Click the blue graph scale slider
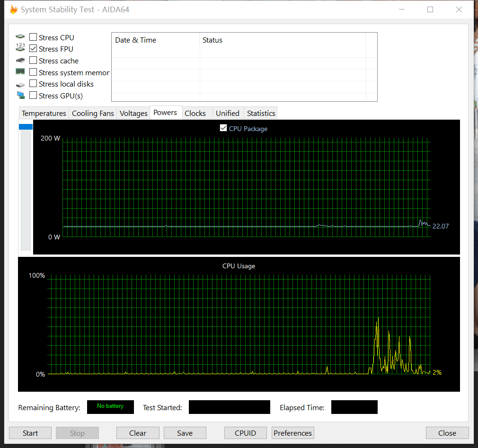 [x=26, y=127]
